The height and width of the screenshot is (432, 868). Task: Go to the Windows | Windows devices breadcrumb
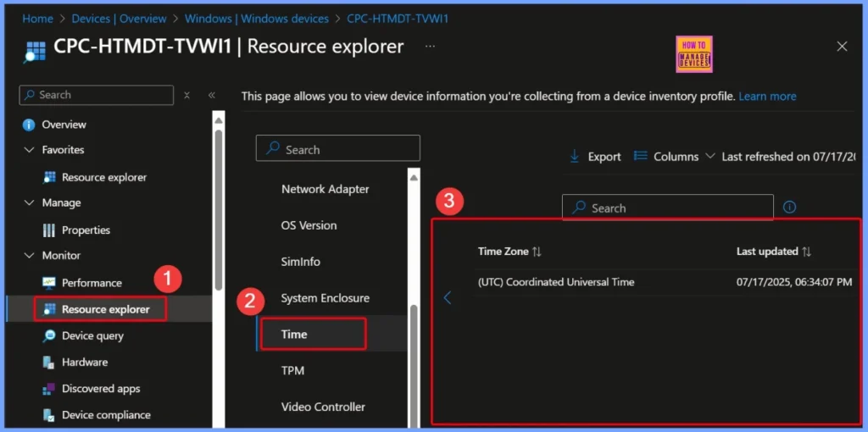click(257, 19)
